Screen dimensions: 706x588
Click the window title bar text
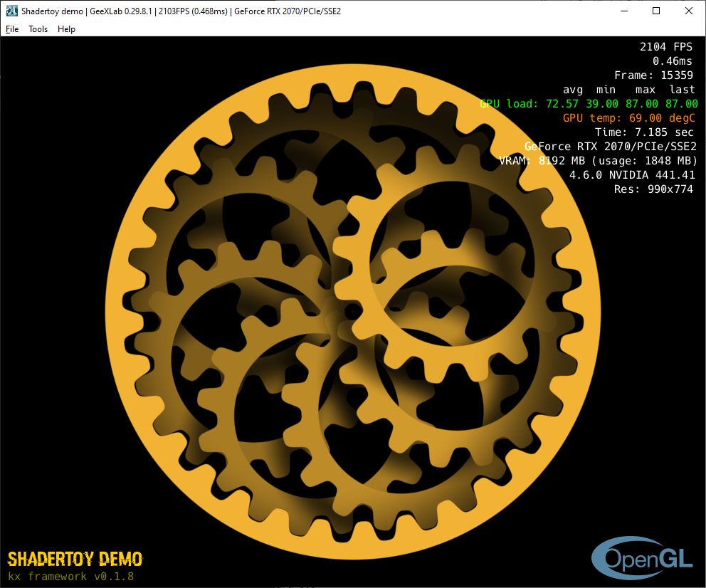click(181, 11)
